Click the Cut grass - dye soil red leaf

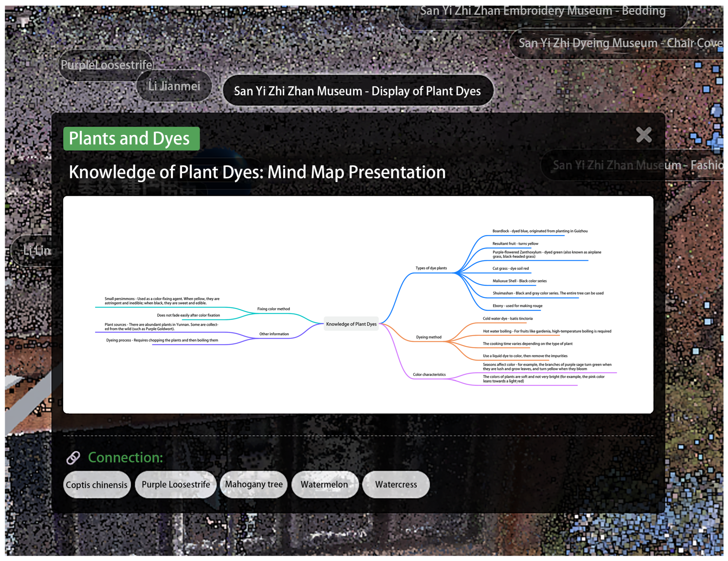[511, 269]
